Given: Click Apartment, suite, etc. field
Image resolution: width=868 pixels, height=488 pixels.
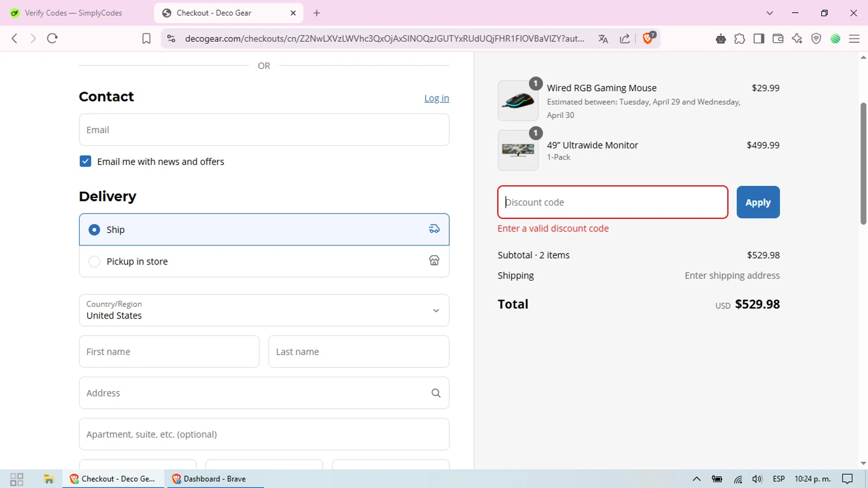Looking at the screenshot, I should 264,434.
